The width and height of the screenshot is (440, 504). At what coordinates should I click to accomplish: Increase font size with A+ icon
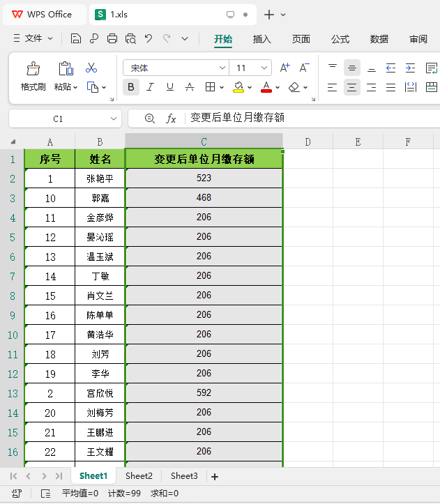[x=285, y=68]
